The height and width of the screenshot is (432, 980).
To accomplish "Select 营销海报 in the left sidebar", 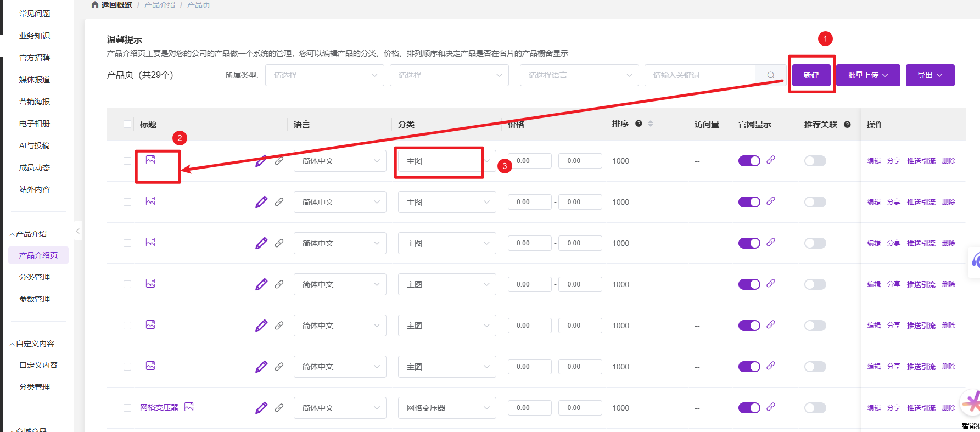I will (35, 102).
